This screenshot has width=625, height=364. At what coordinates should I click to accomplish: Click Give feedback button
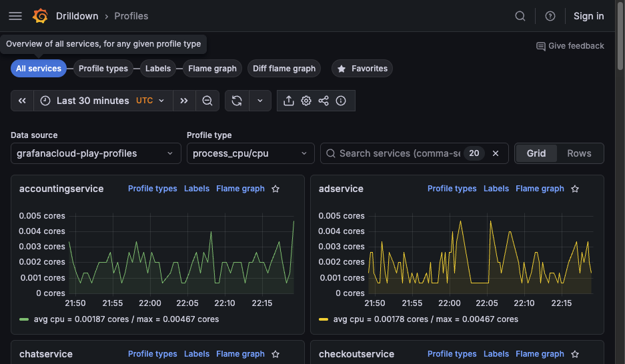click(x=570, y=46)
